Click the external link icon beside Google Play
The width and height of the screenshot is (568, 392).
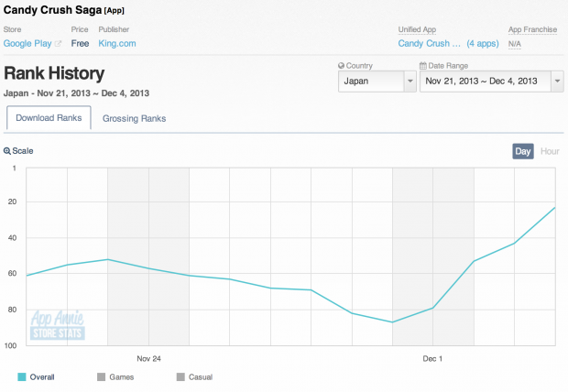[58, 43]
